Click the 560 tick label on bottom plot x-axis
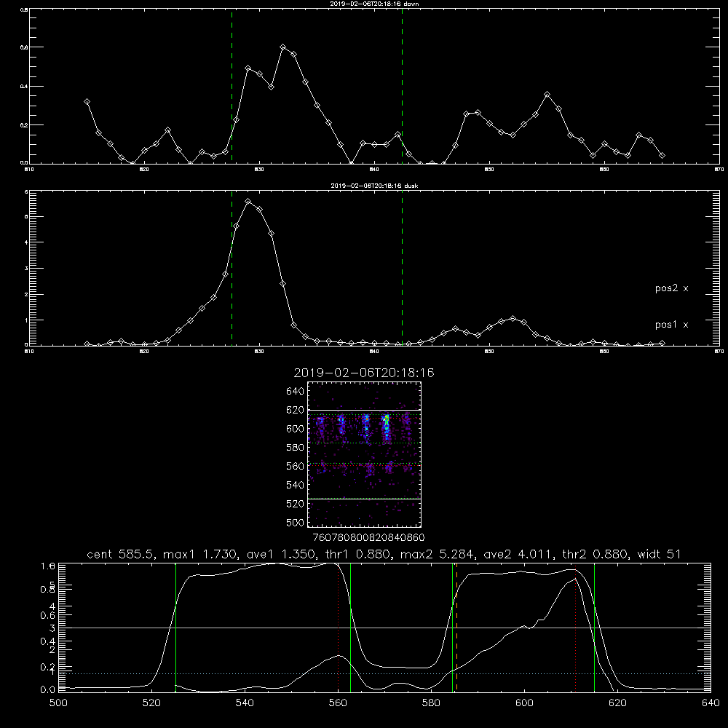This screenshot has width=728, height=728. click(338, 703)
